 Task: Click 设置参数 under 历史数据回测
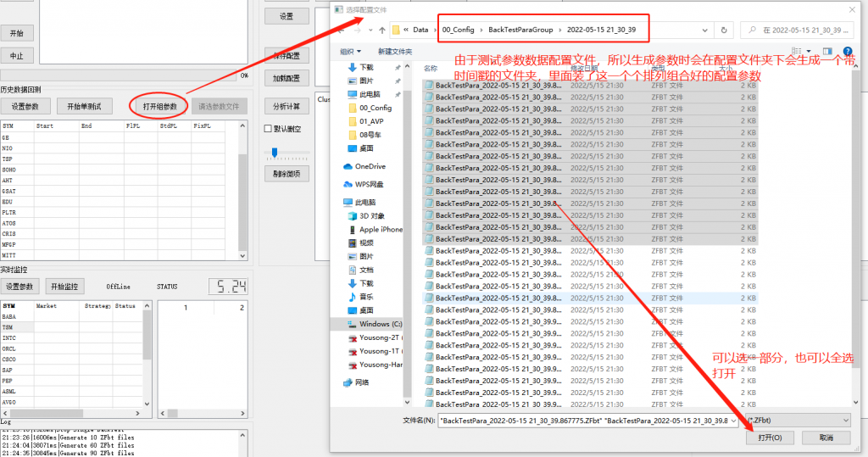tap(25, 106)
